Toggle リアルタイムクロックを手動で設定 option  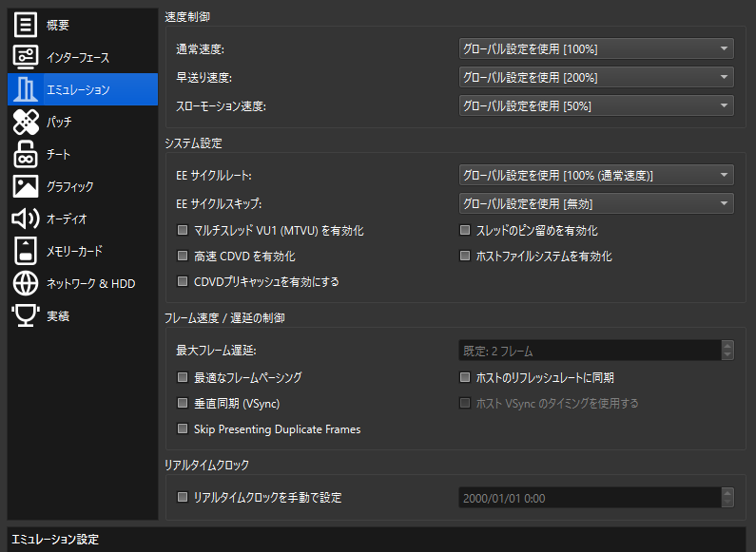(x=183, y=498)
